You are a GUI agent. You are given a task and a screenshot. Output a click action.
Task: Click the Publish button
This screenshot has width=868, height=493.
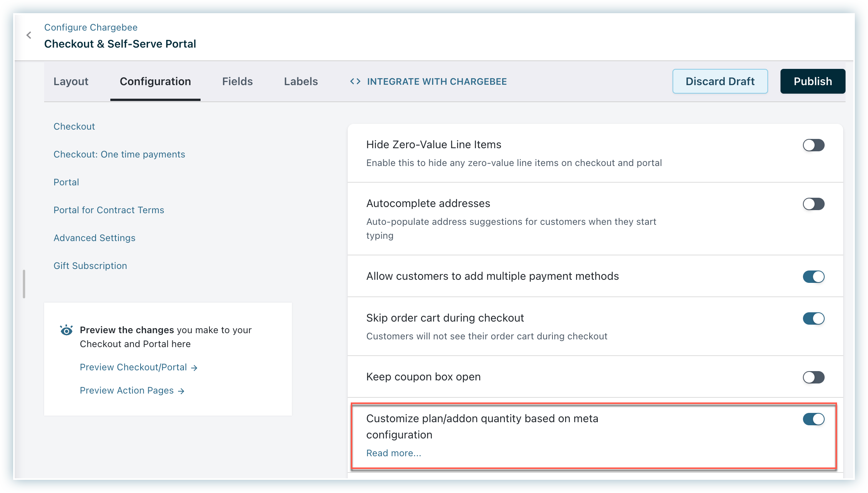(813, 81)
